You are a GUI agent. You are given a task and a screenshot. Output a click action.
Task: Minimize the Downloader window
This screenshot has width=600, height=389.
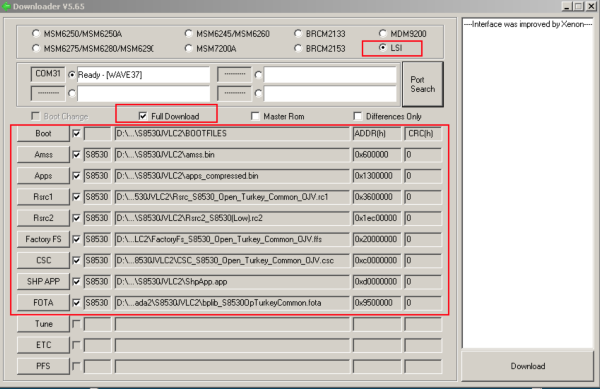(x=566, y=6)
